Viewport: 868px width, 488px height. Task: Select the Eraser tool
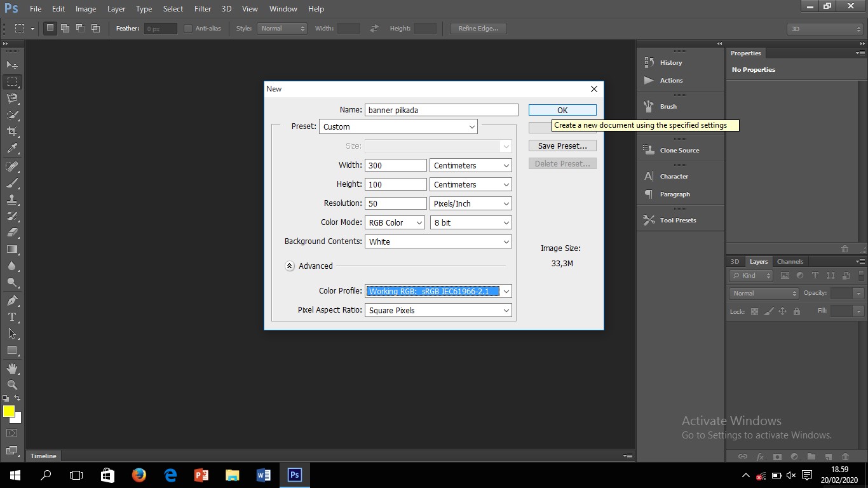tap(12, 233)
